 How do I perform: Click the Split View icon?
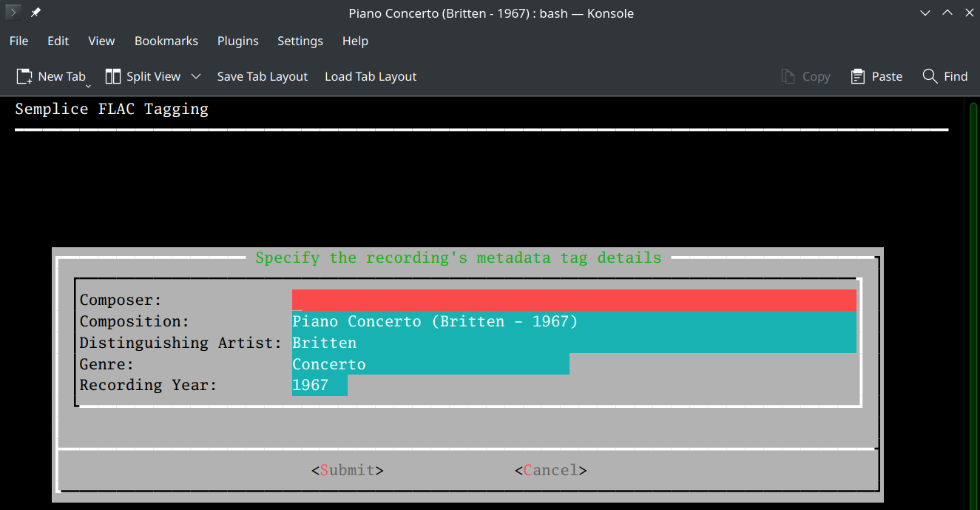[113, 76]
